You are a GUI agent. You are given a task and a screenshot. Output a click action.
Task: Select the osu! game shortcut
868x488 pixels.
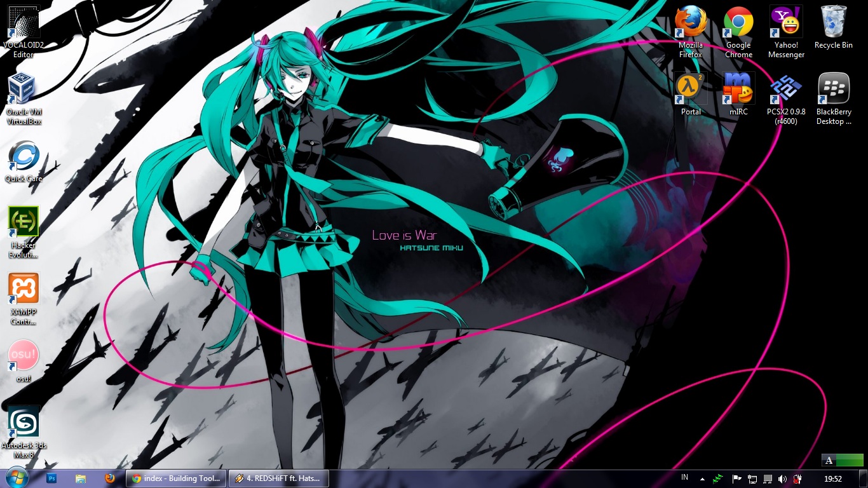click(24, 362)
